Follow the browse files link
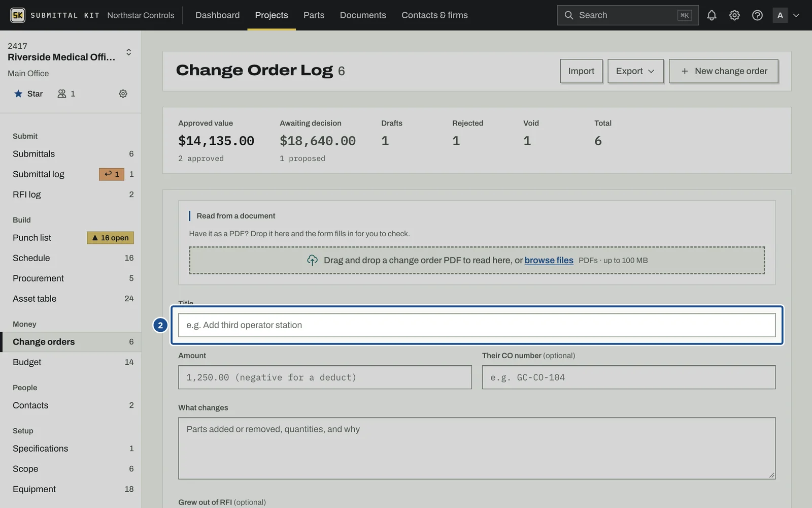This screenshot has height=508, width=812. [x=549, y=260]
